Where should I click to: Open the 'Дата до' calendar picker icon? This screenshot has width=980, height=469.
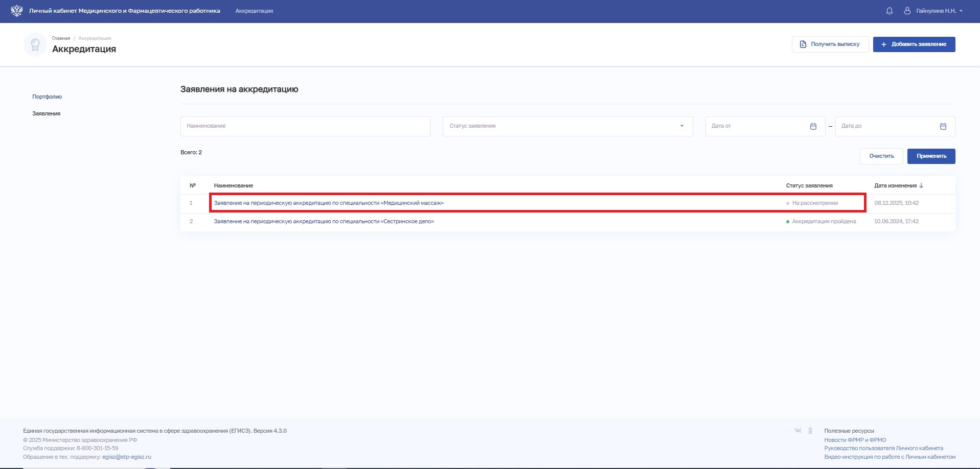(x=943, y=126)
